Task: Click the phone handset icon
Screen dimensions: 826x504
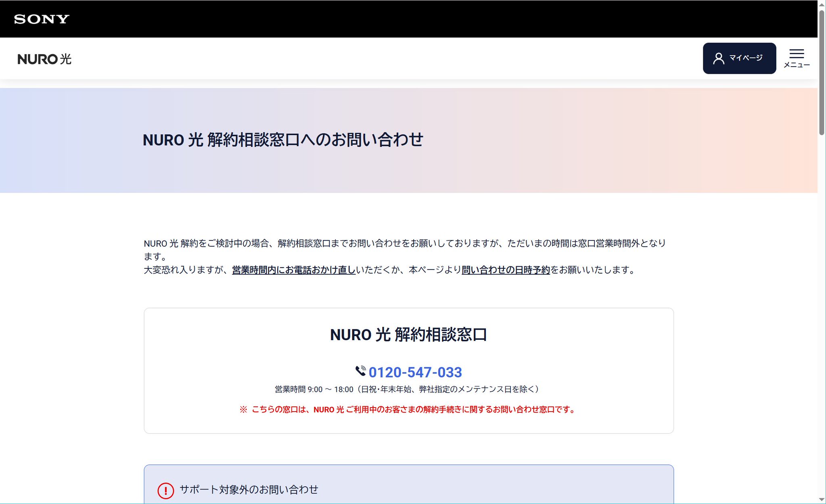Action: (x=360, y=371)
